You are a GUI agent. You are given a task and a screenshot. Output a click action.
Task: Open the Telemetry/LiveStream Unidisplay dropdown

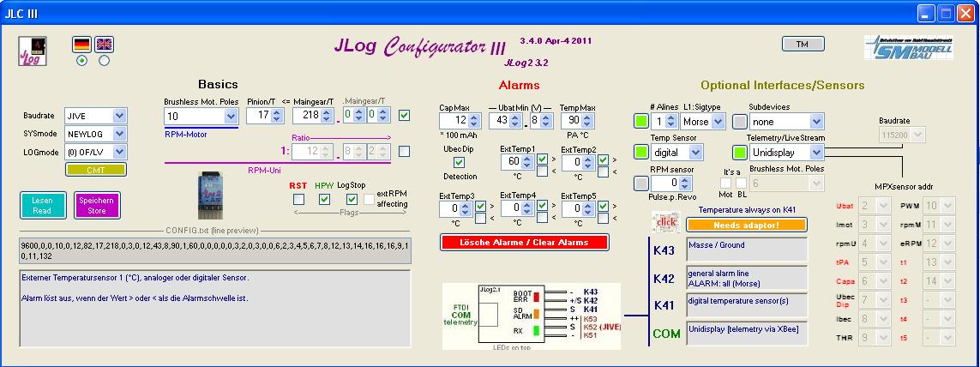pyautogui.click(x=815, y=152)
